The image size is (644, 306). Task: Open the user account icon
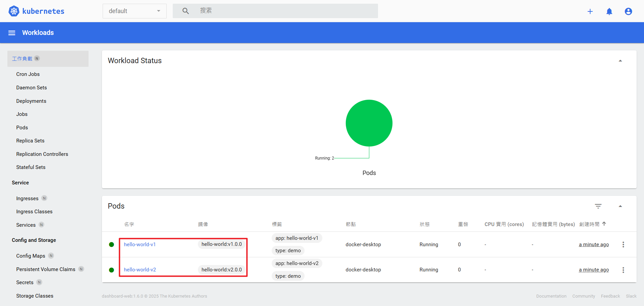[628, 11]
